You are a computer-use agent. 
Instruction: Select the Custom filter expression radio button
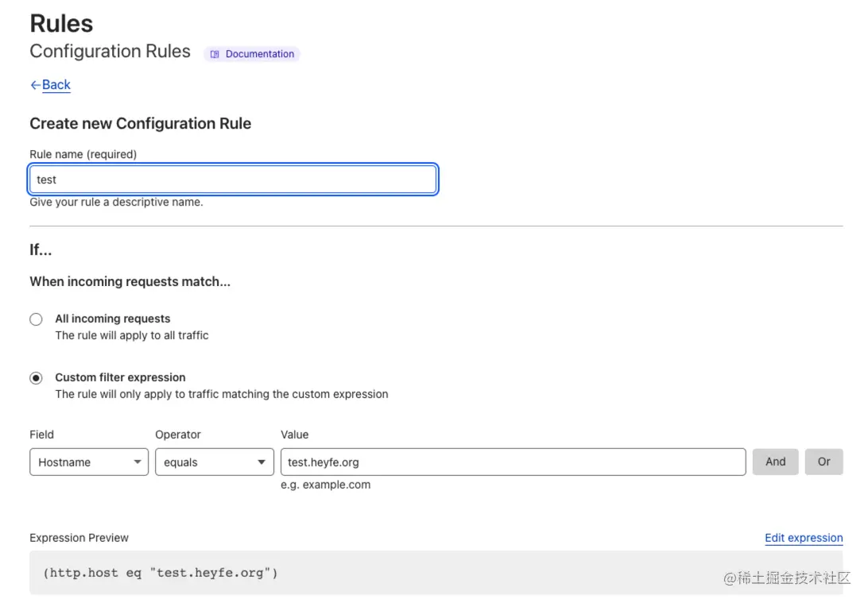pos(36,378)
